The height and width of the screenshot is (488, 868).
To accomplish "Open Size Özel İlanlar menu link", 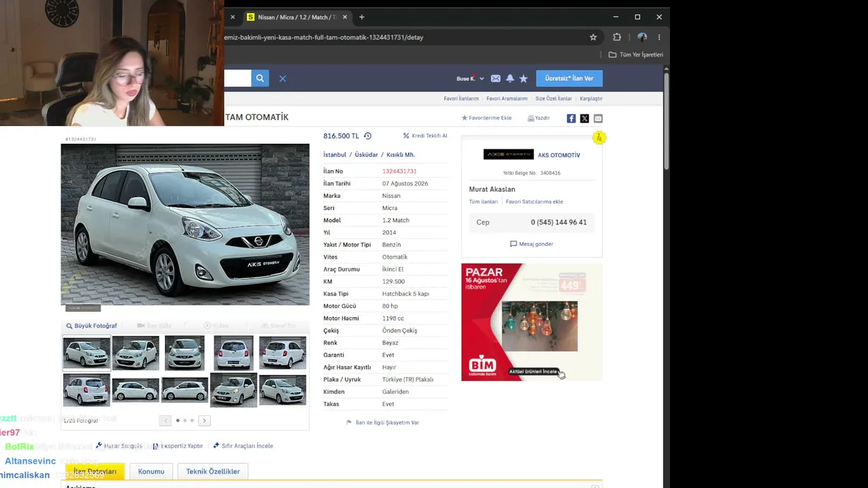I will point(553,99).
